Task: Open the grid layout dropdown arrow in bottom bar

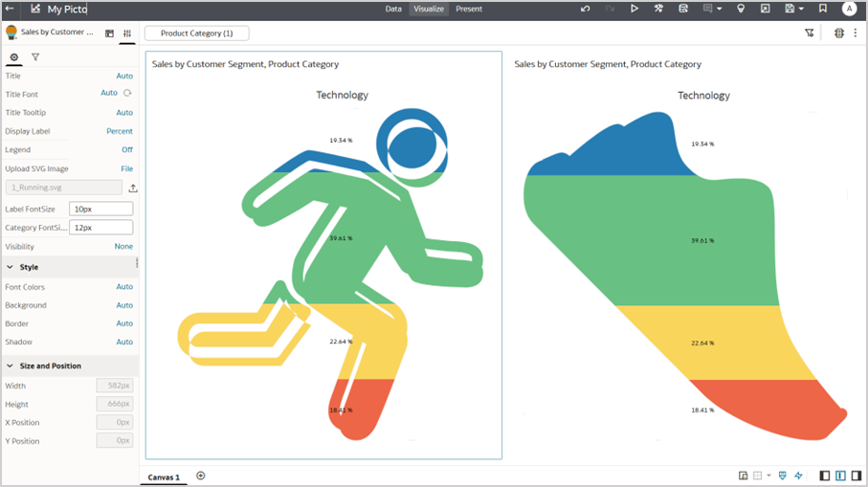Action: coord(768,476)
